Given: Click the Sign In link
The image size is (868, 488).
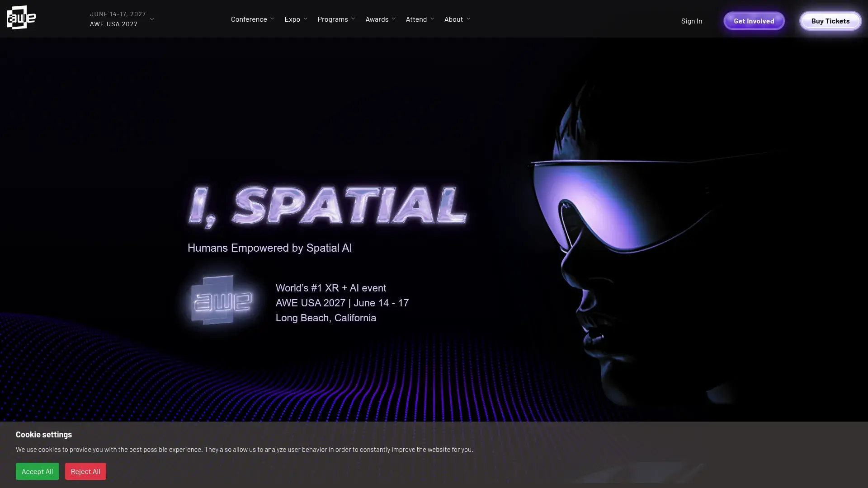Looking at the screenshot, I should coord(691,21).
